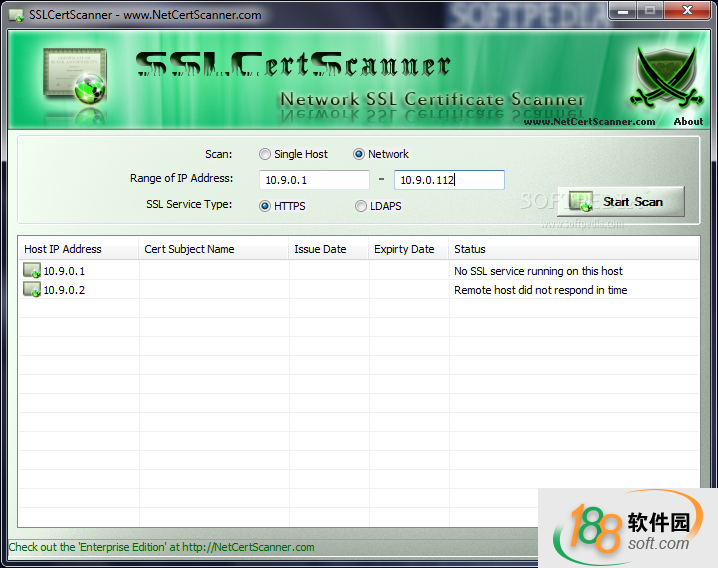The height and width of the screenshot is (568, 718).
Task: Click the starting IP address field
Action: click(x=314, y=180)
